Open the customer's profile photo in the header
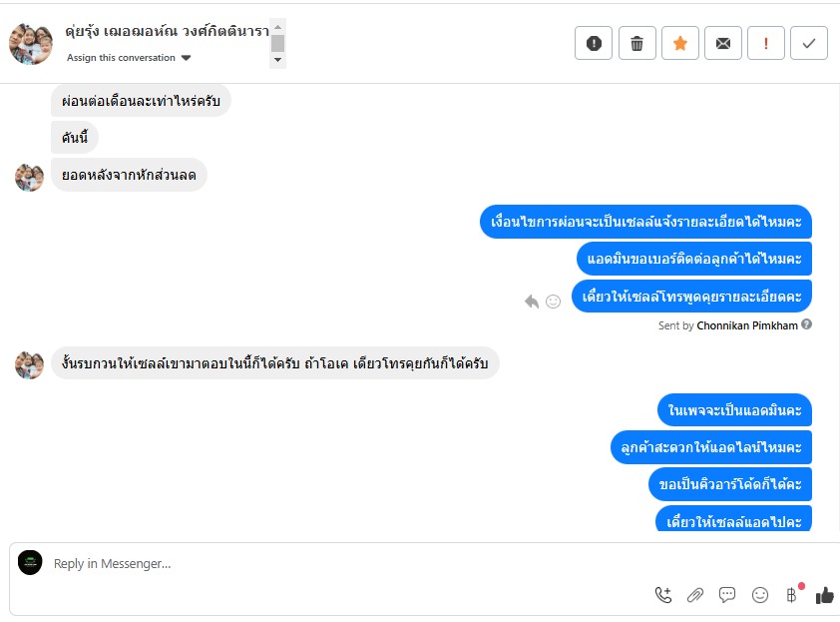 point(30,43)
